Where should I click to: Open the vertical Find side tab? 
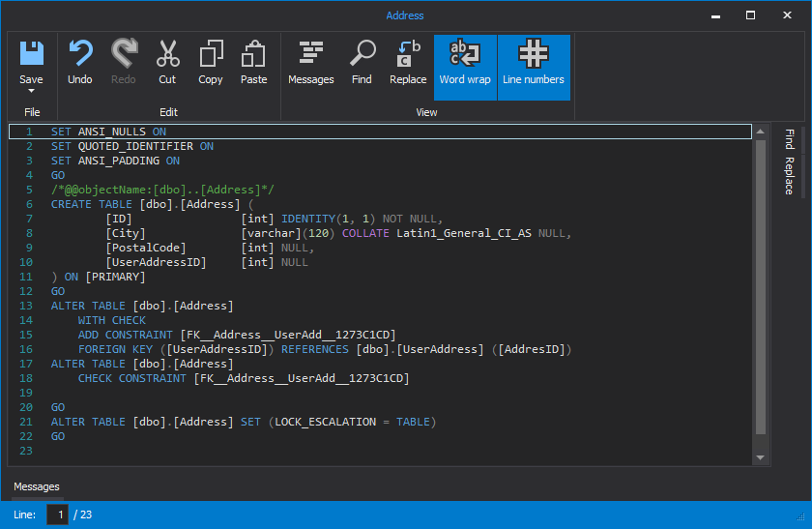[789, 139]
